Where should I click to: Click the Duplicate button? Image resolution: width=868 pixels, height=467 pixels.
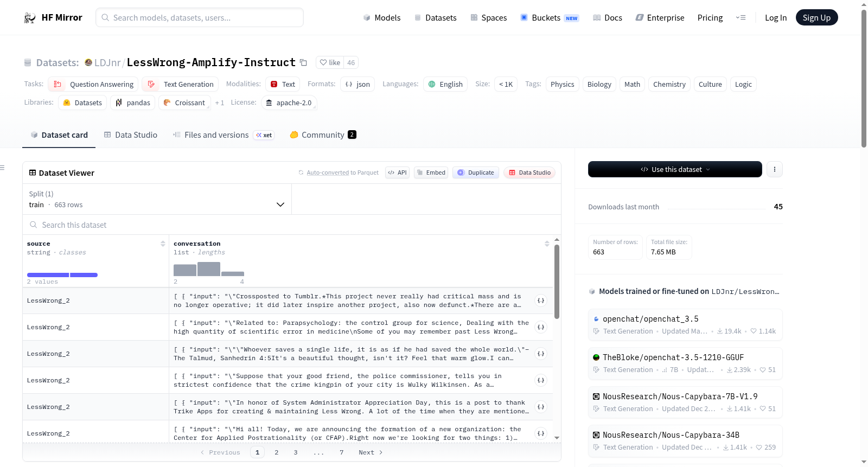(x=476, y=172)
